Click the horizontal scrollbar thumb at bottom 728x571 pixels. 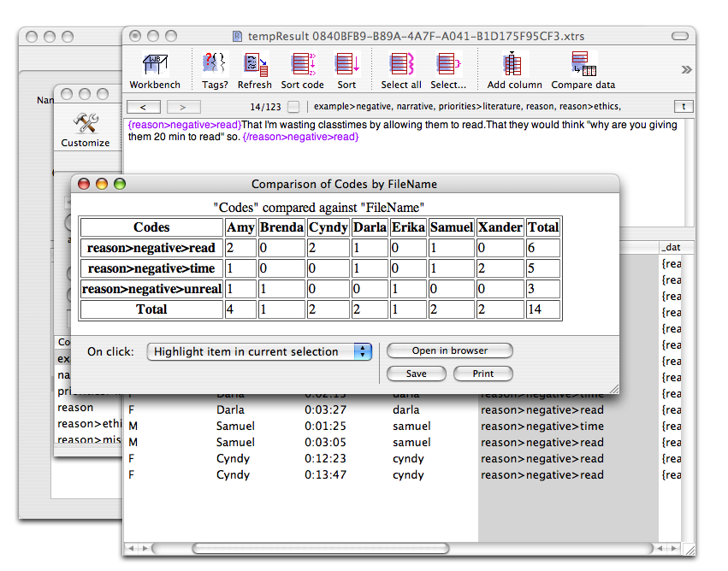pyautogui.click(x=320, y=548)
